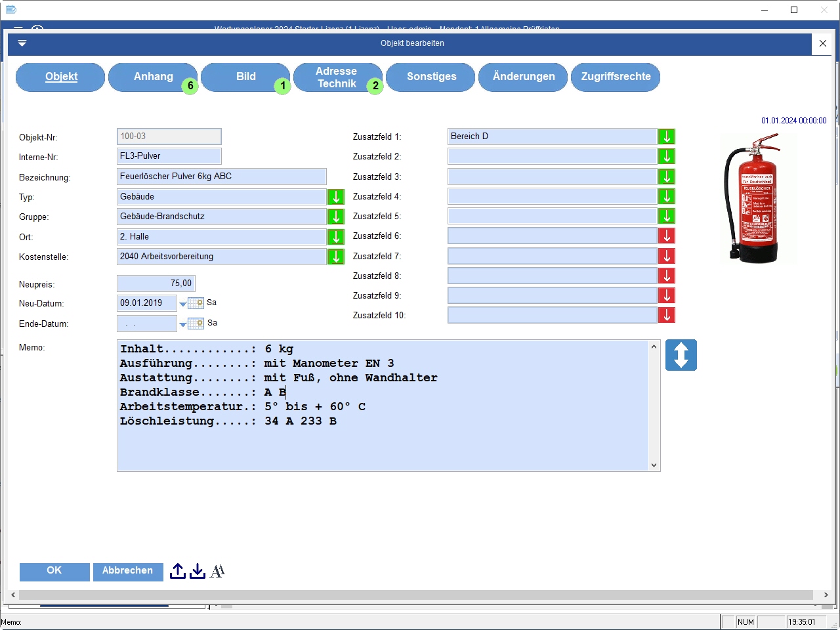Click the upload icon beside Abbrechen

[x=177, y=572]
